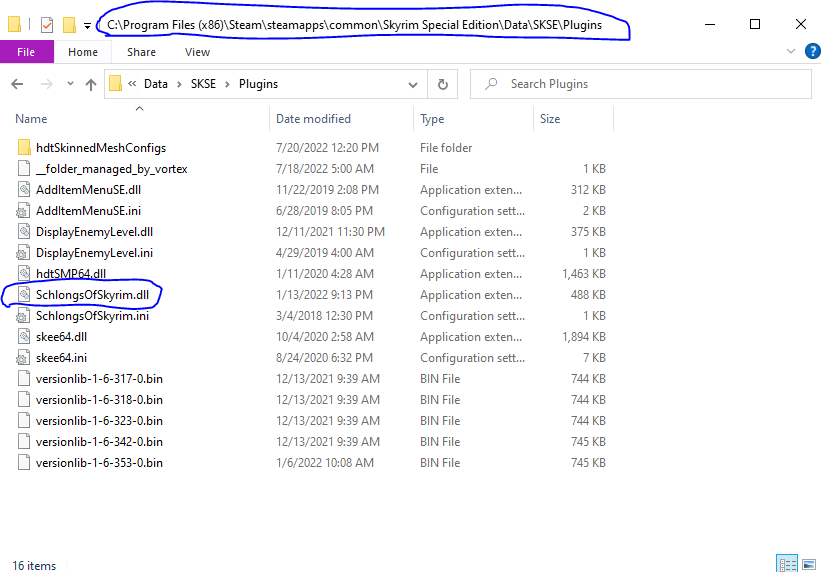
Task: Select the versionlib-1-6-323-0.bin file icon
Action: [24, 421]
